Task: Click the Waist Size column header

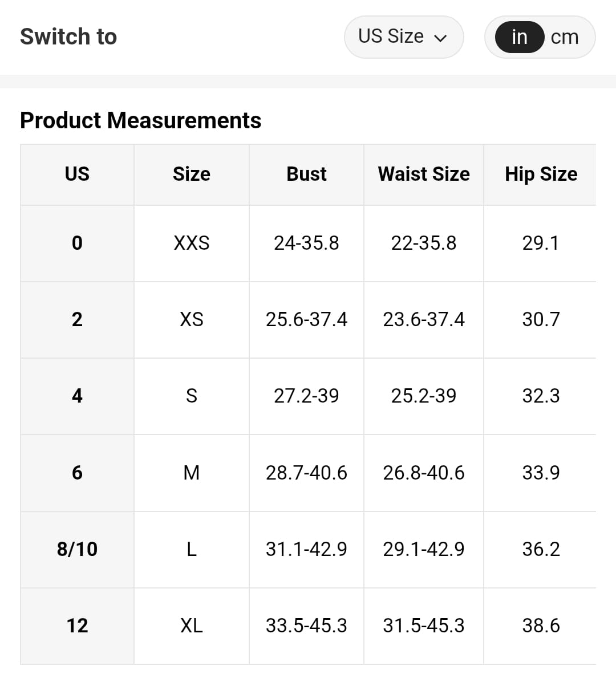Action: tap(424, 174)
